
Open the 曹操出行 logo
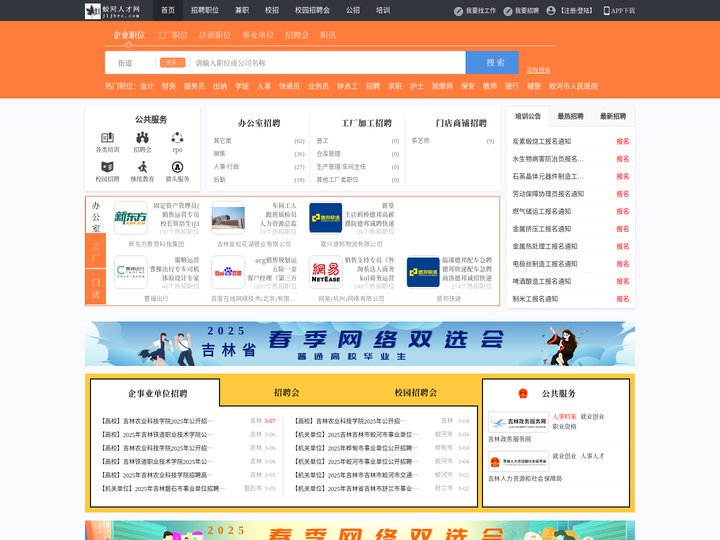pyautogui.click(x=131, y=272)
